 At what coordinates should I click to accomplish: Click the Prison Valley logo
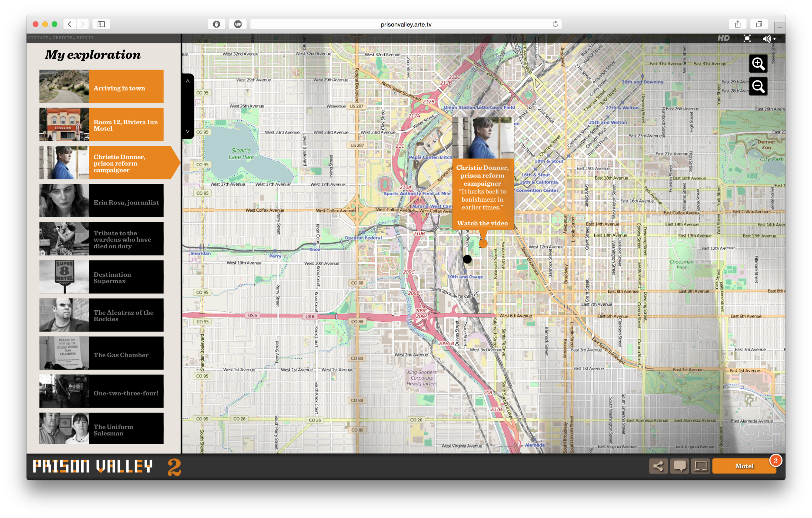(x=93, y=466)
